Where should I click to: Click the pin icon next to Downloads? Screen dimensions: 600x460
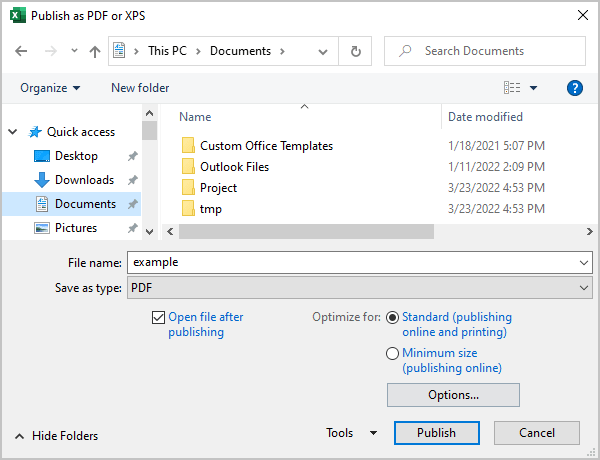[132, 180]
